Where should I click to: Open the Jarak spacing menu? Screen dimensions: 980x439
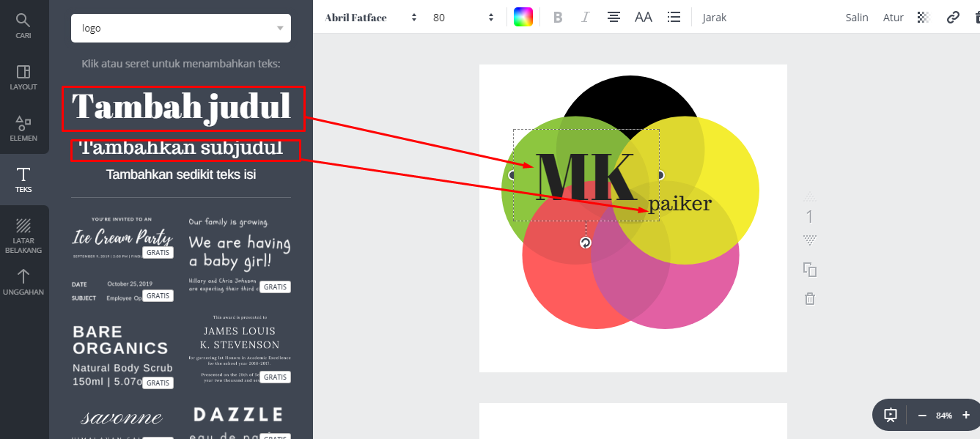(713, 17)
